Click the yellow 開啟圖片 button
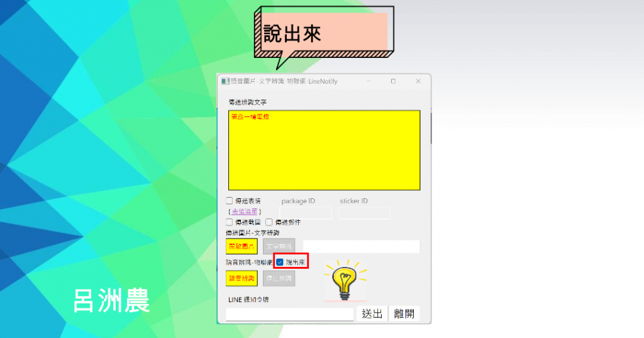 point(241,246)
